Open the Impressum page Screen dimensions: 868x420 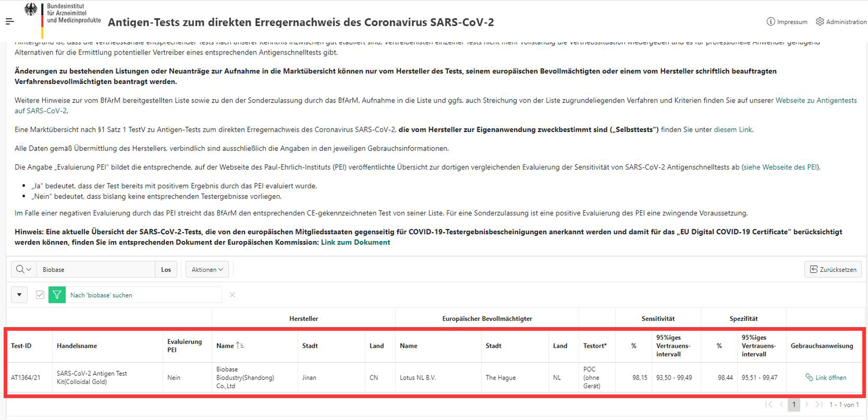pos(787,22)
